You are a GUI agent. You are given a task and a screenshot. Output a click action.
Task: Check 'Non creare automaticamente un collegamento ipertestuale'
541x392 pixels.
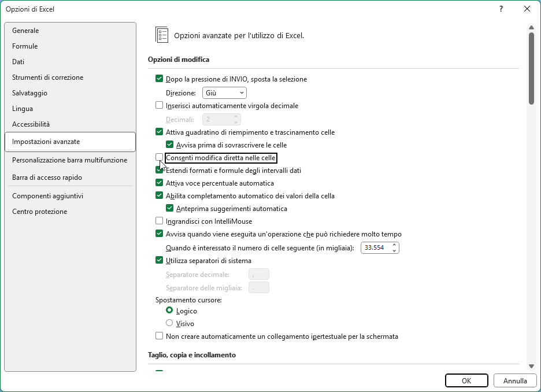tap(159, 336)
